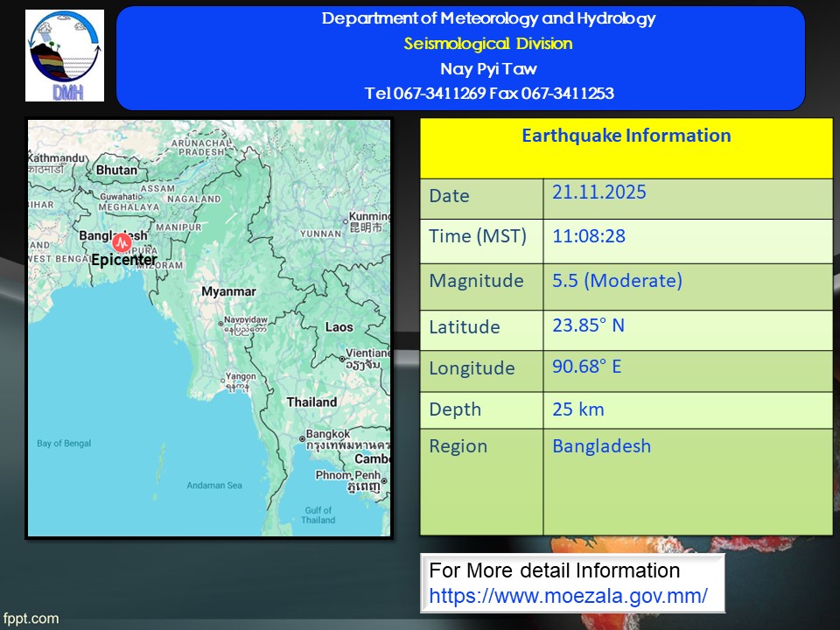Click the Myanmar country label on map
This screenshot has height=630, width=840.
pos(228,291)
